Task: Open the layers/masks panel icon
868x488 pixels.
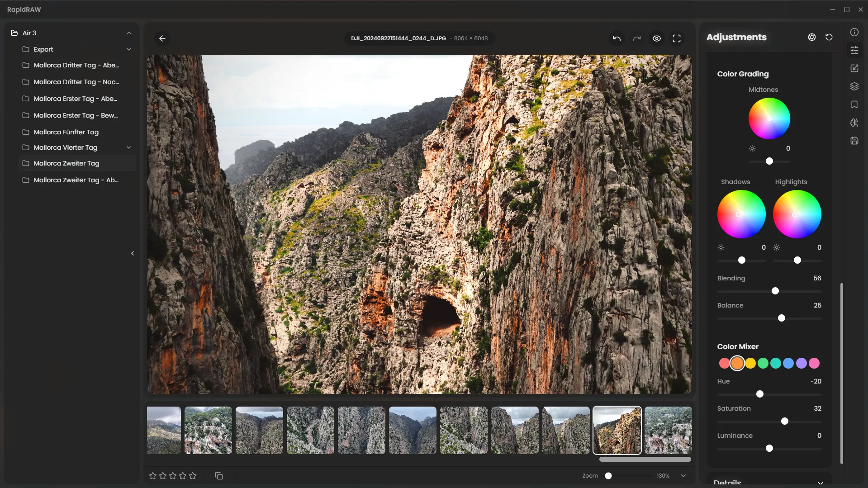Action: click(x=854, y=86)
